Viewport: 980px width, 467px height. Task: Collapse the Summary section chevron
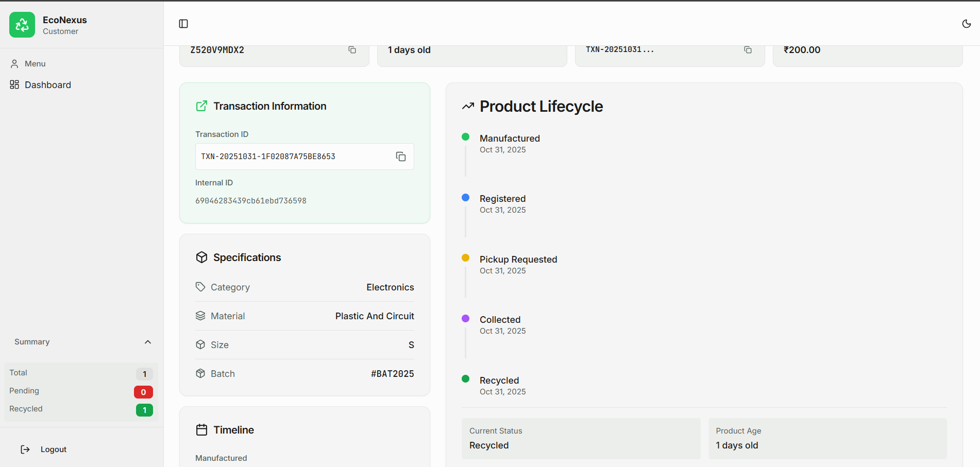coord(148,342)
